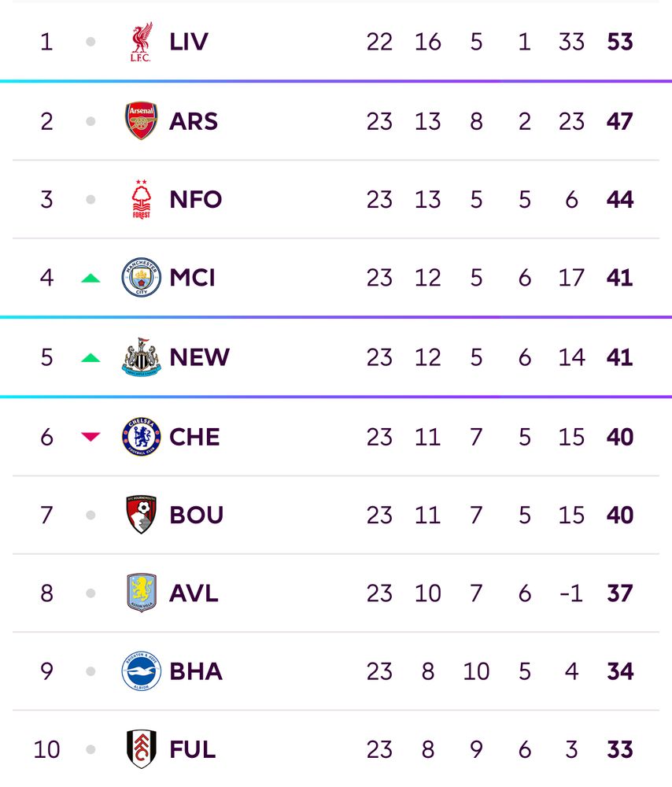This screenshot has width=672, height=787.
Task: Select the Nottingham Forest badge
Action: (x=142, y=199)
